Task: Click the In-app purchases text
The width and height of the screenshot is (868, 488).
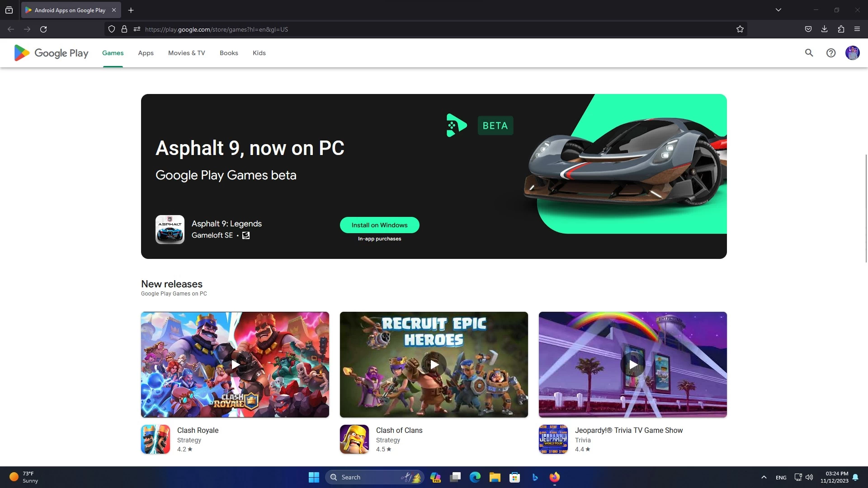Action: point(380,239)
